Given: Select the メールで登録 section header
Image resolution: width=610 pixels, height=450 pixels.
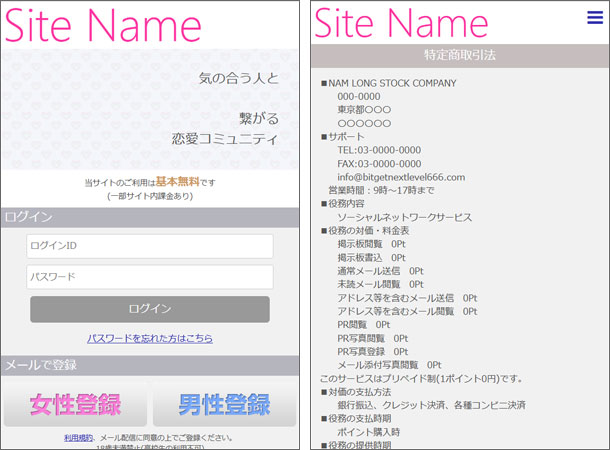Looking at the screenshot, I should (x=150, y=365).
